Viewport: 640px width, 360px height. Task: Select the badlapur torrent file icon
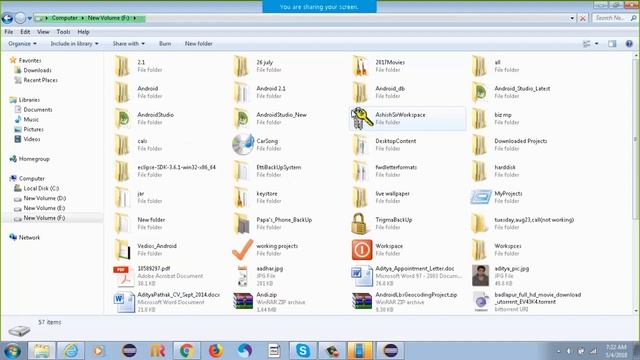(x=481, y=302)
